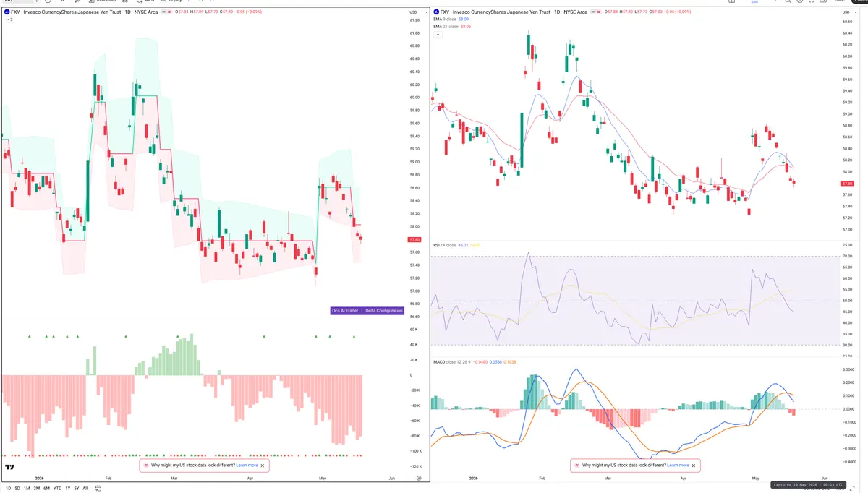The width and height of the screenshot is (868, 493).
Task: Dismiss the right chart US stock data notice
Action: 695,466
